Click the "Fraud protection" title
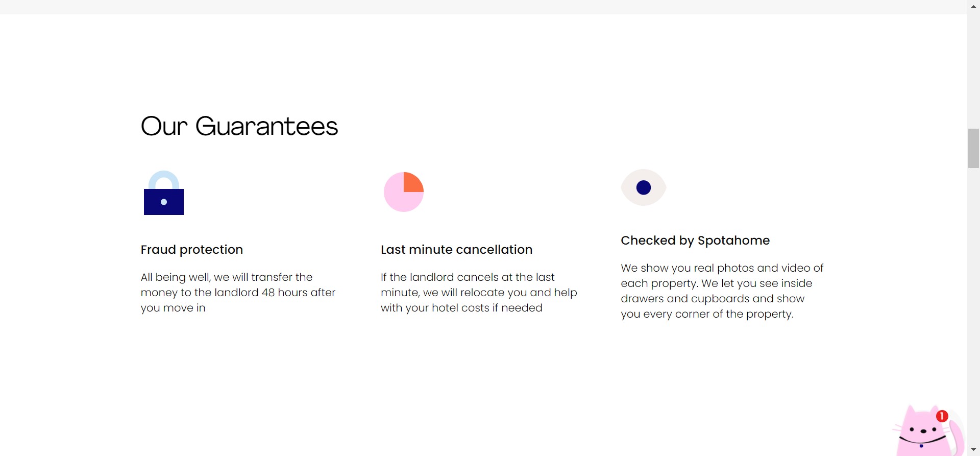Screen dimensions: 980x456 pyautogui.click(x=191, y=250)
